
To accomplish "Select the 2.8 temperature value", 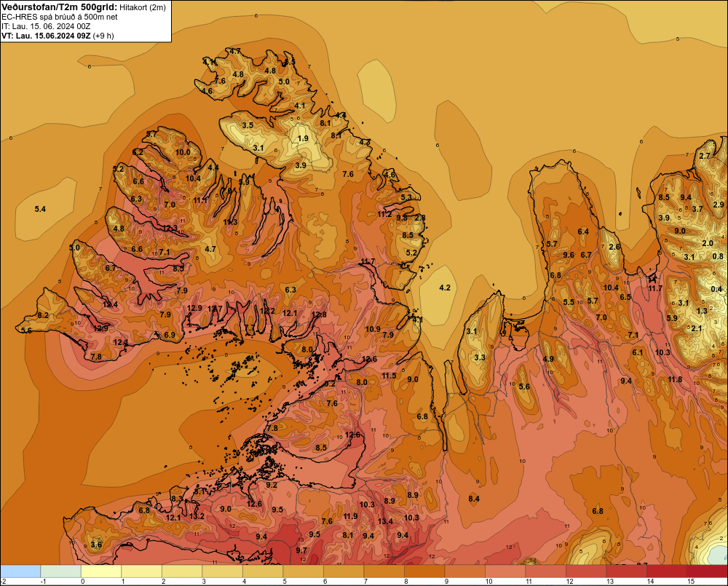I will pyautogui.click(x=420, y=218).
